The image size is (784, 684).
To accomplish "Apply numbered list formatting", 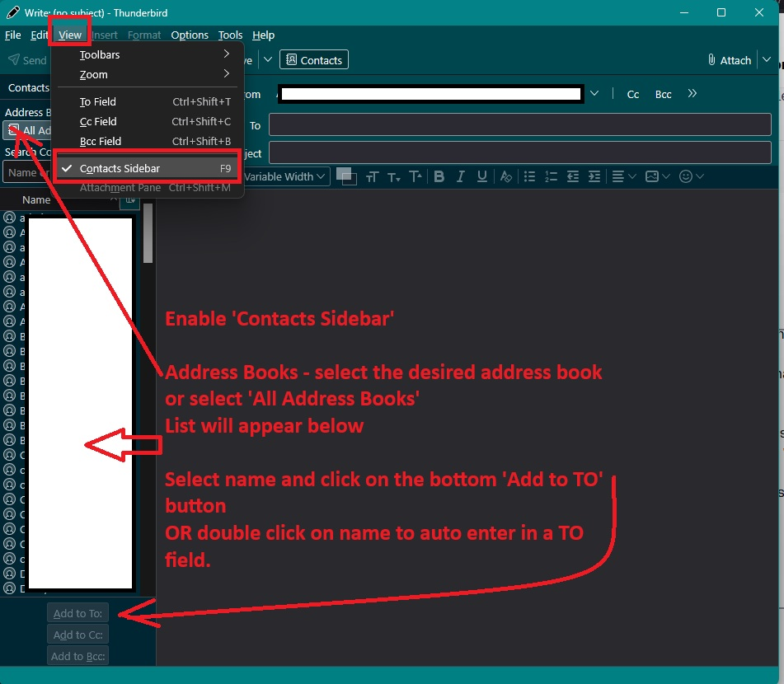I will click(x=551, y=176).
